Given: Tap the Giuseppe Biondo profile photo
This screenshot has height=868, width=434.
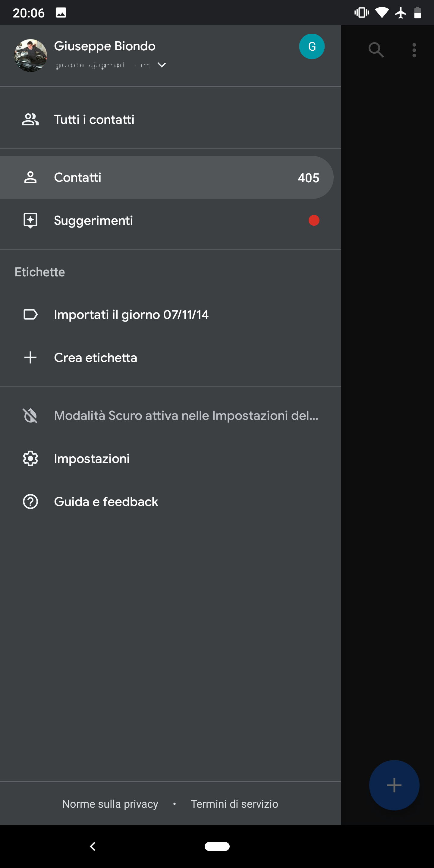Looking at the screenshot, I should click(x=30, y=55).
